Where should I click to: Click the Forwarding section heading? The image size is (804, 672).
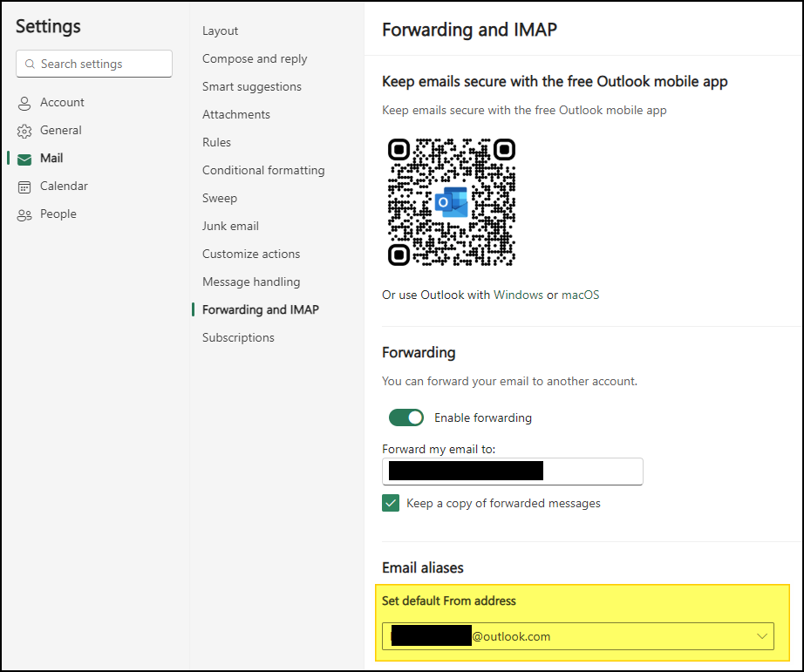[419, 353]
